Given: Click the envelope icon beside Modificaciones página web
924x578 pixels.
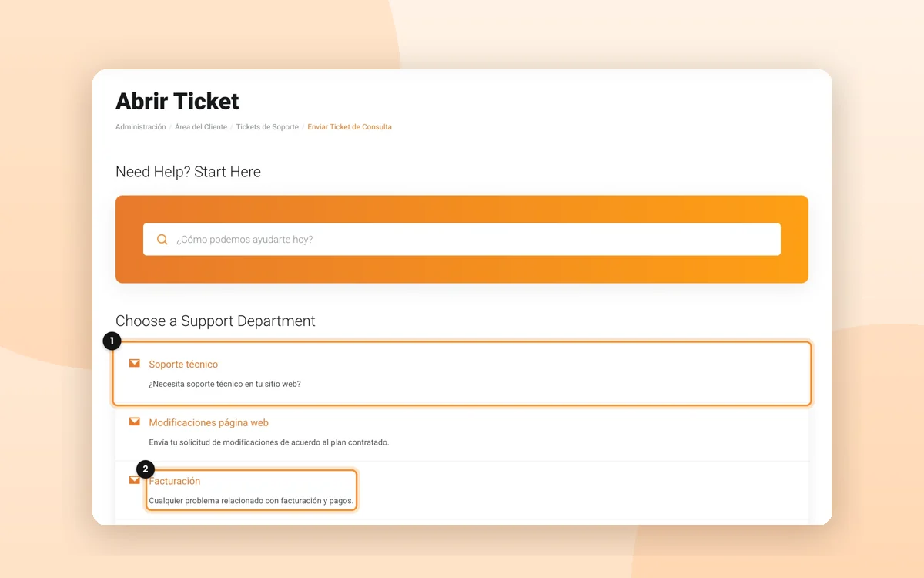Looking at the screenshot, I should (x=135, y=422).
